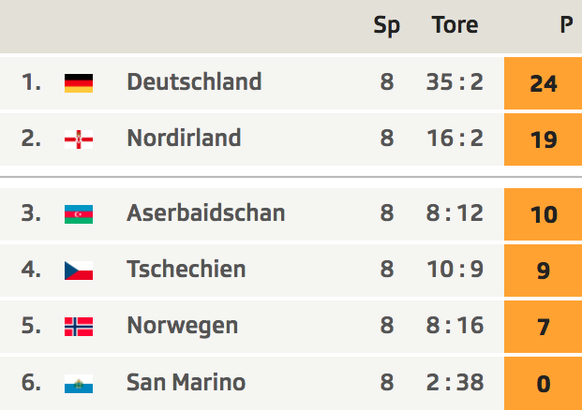Click the Tore column header

[455, 25]
